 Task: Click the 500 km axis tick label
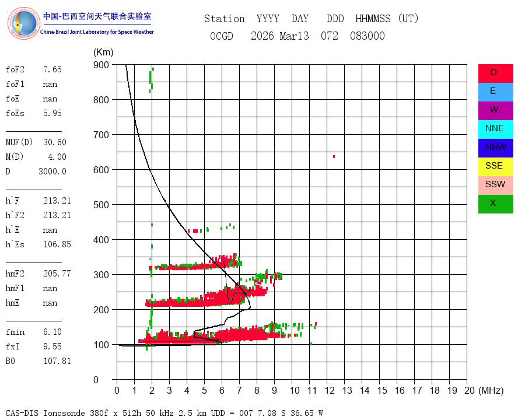point(101,205)
